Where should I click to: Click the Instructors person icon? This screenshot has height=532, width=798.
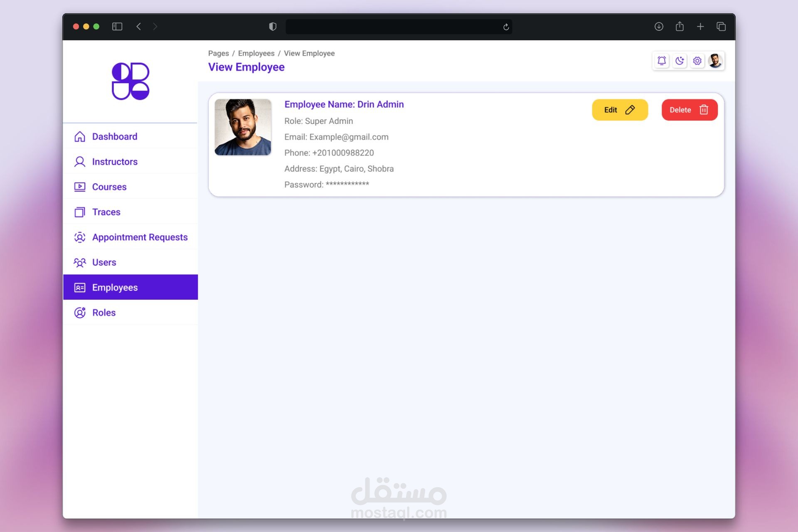click(79, 162)
